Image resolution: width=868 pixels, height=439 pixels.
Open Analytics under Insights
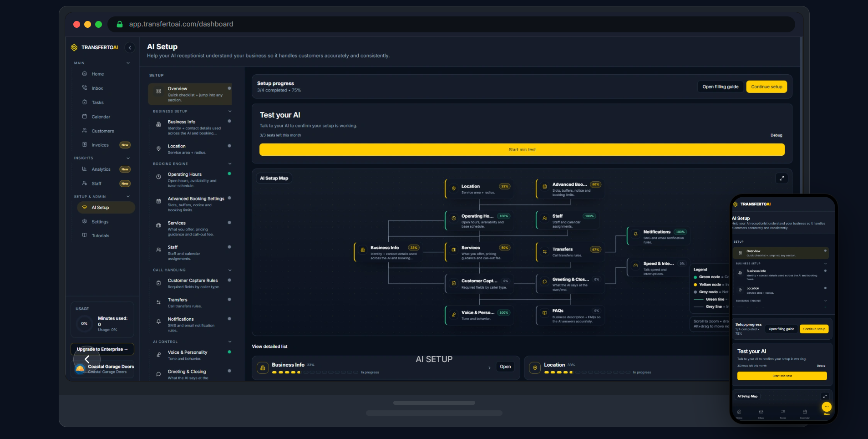click(x=102, y=169)
